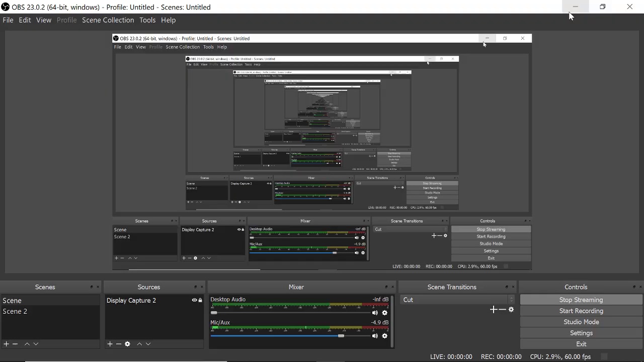Image resolution: width=644 pixels, height=362 pixels.
Task: Open the Help menu
Action: click(x=168, y=20)
